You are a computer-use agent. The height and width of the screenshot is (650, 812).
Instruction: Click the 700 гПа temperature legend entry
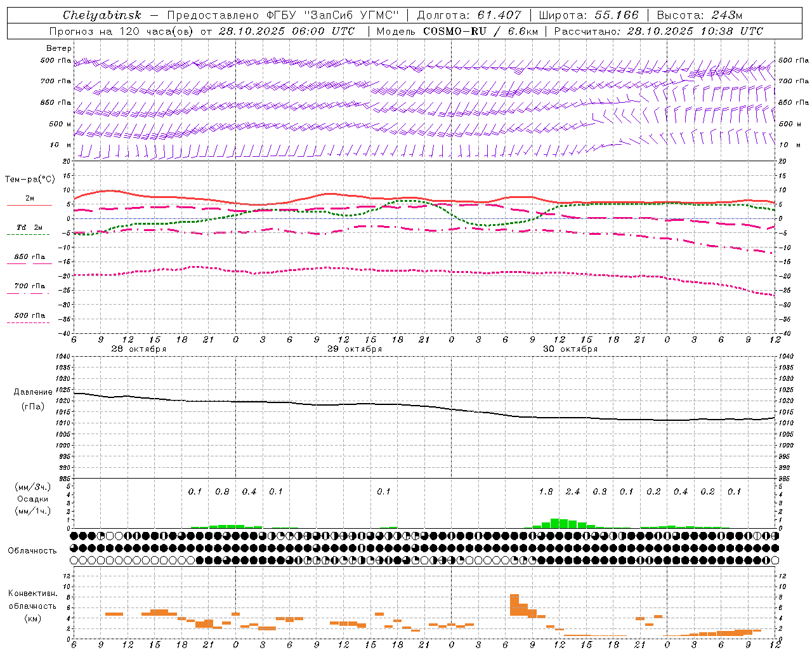30,286
